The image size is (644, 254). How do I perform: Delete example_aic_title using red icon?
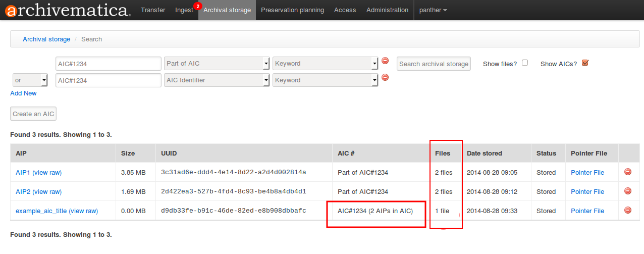coord(628,211)
